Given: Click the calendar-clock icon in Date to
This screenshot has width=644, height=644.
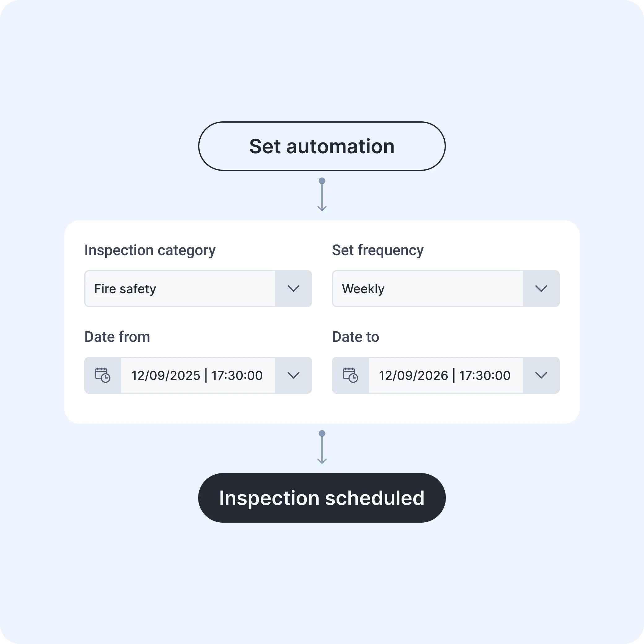Looking at the screenshot, I should click(350, 375).
